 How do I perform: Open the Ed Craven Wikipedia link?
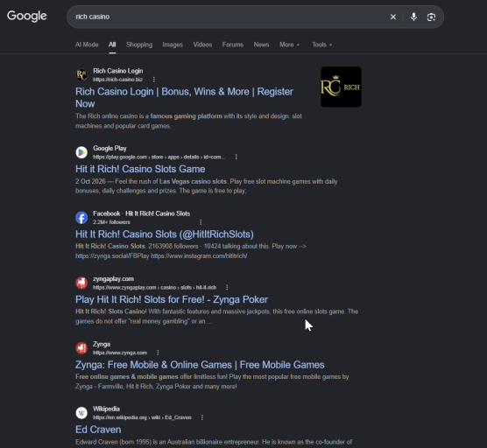[98, 430]
